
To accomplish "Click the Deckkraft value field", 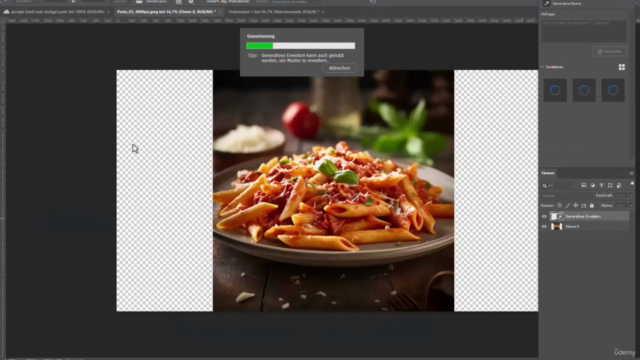I will (621, 196).
